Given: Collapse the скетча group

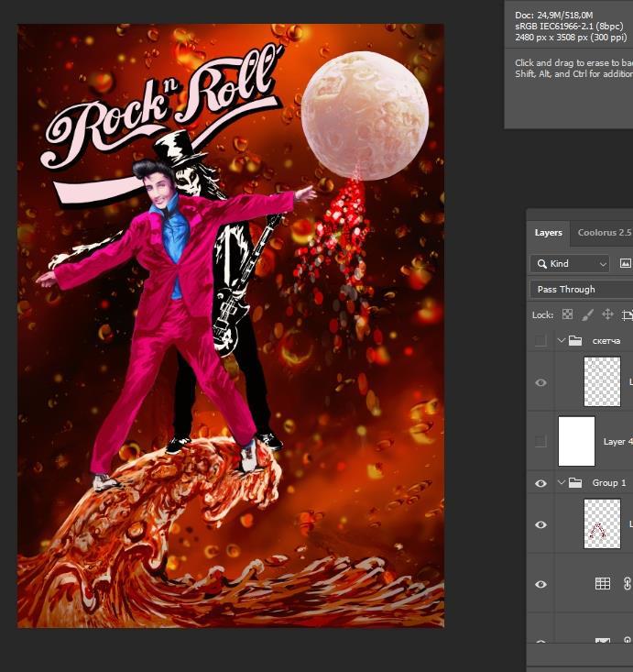Looking at the screenshot, I should pyautogui.click(x=562, y=341).
